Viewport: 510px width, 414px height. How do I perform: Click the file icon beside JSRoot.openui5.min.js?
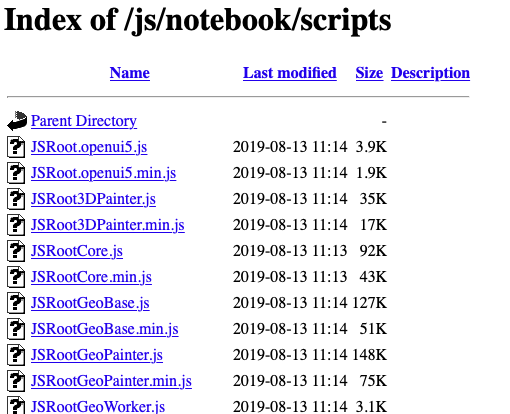[16, 173]
